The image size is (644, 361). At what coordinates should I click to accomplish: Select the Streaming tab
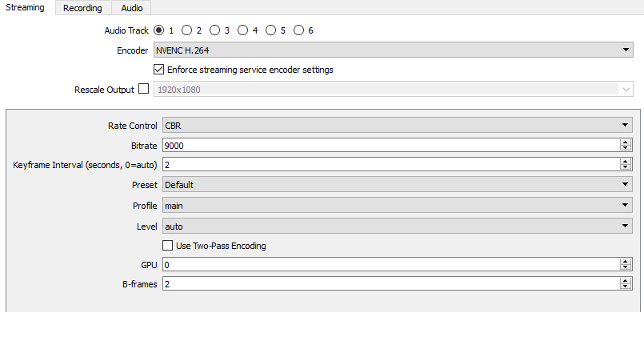pos(25,8)
